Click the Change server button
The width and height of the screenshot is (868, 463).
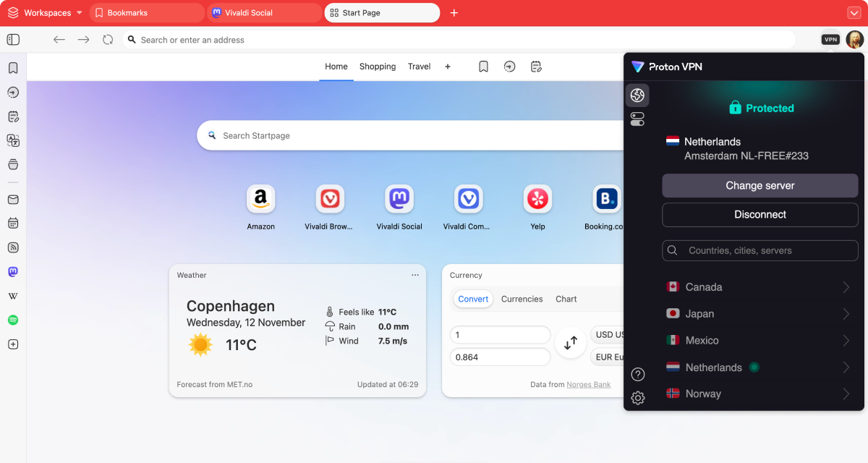(759, 186)
